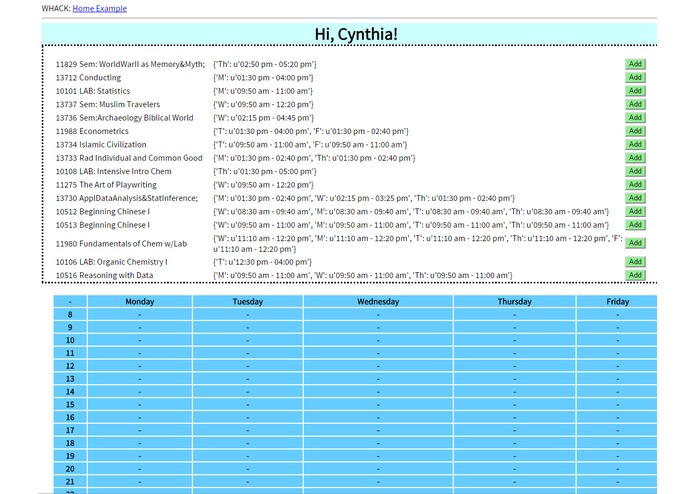Select the '13712 Conducting' course name
This screenshot has height=494, width=695.
click(x=88, y=78)
